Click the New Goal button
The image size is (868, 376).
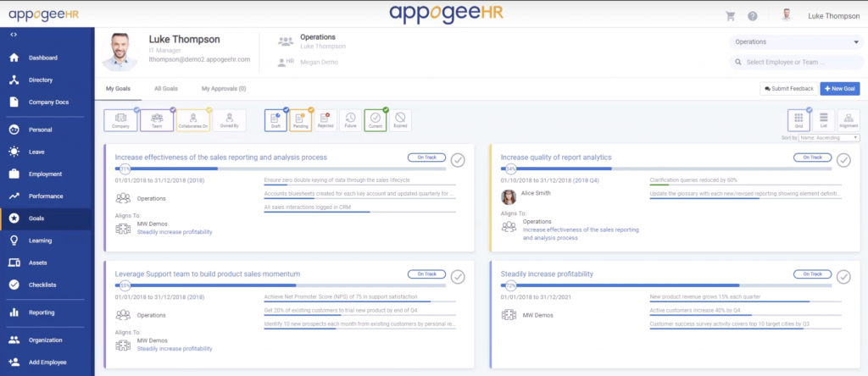(x=840, y=88)
